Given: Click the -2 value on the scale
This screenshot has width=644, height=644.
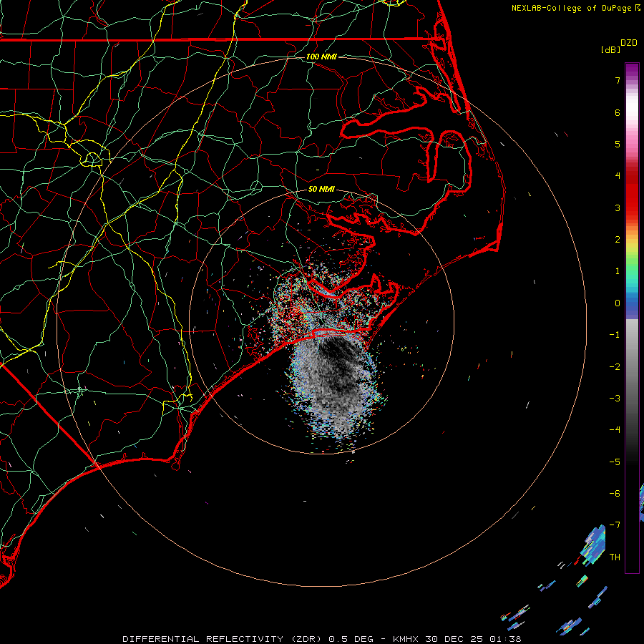Looking at the screenshot, I should [x=615, y=367].
